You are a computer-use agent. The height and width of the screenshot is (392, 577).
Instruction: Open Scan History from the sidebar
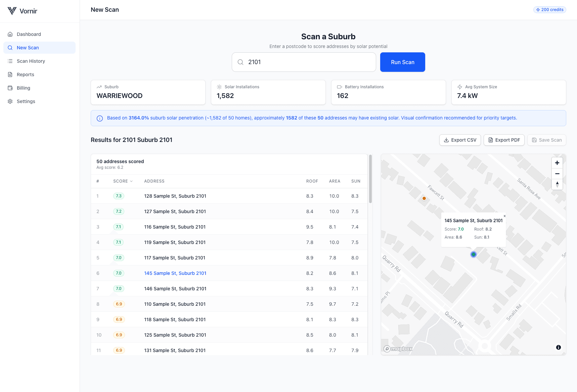[10, 61]
